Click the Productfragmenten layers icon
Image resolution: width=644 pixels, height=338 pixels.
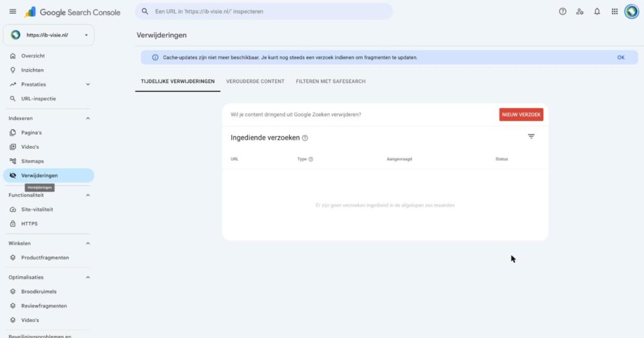click(x=13, y=258)
